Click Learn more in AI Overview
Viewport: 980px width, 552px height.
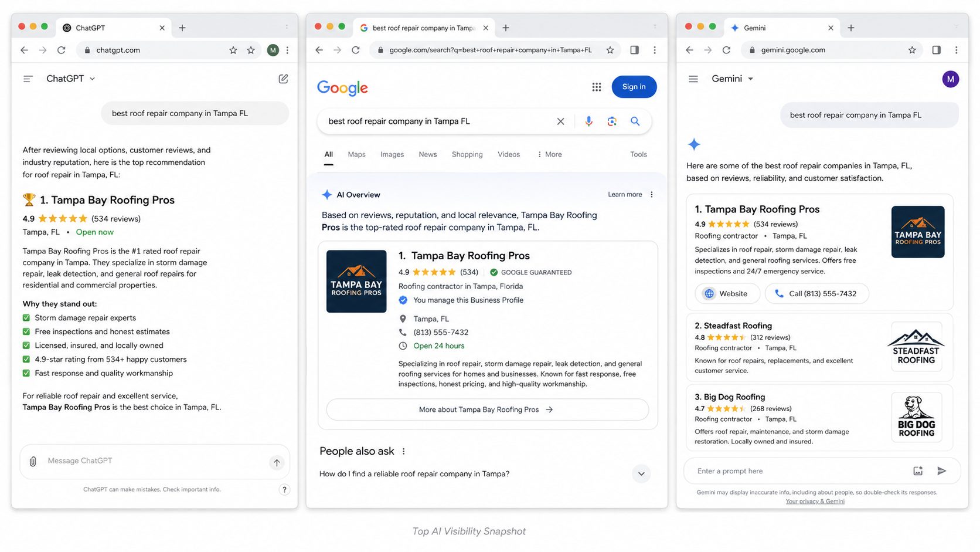pyautogui.click(x=625, y=195)
